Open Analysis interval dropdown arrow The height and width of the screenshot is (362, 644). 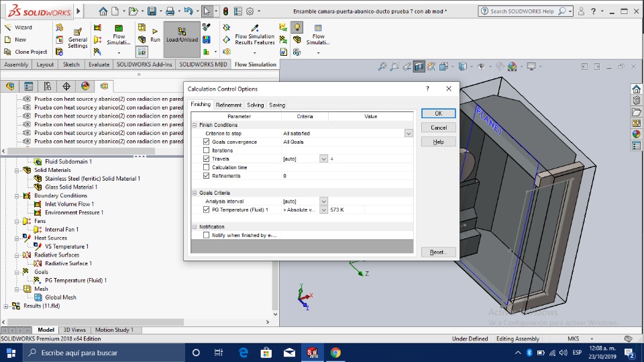pos(323,201)
